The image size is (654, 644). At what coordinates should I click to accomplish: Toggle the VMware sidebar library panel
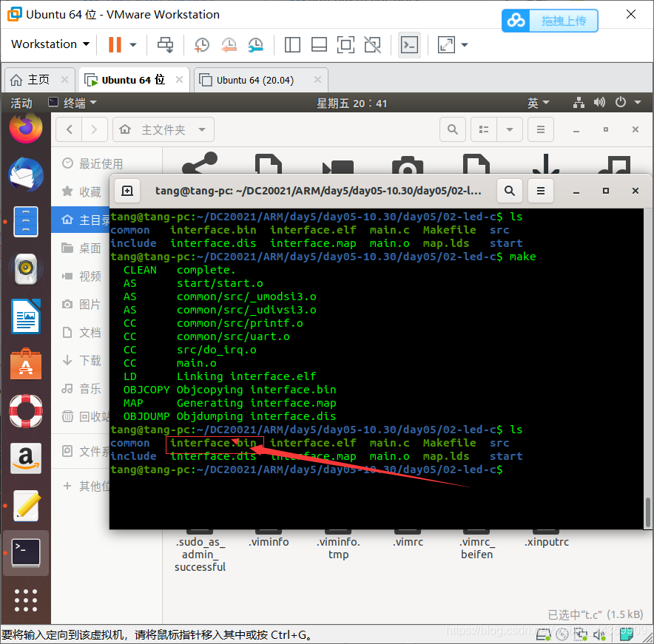point(292,44)
